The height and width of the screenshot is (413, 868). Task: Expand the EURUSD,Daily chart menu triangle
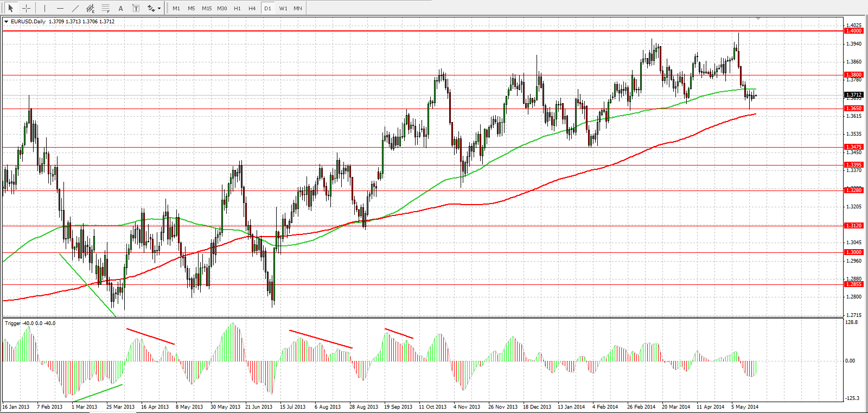tap(6, 22)
